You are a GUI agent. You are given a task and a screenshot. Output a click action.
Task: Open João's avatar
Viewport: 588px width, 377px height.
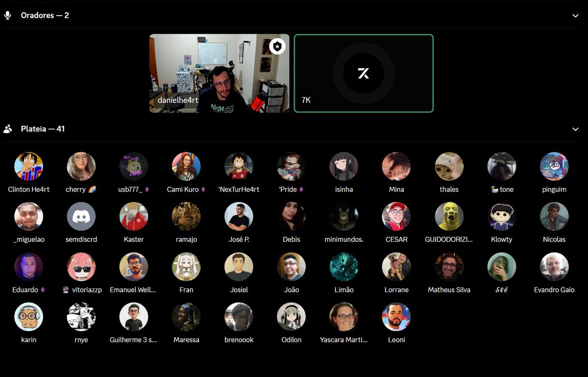[292, 267]
